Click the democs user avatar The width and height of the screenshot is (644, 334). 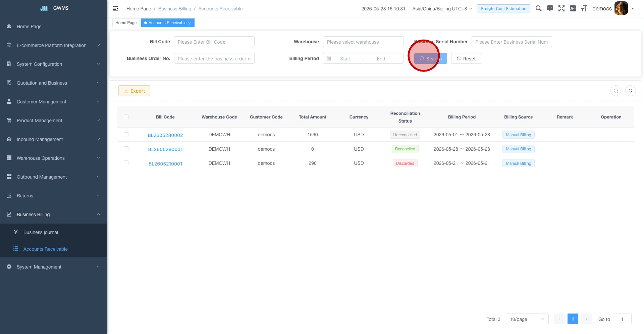pyautogui.click(x=621, y=8)
